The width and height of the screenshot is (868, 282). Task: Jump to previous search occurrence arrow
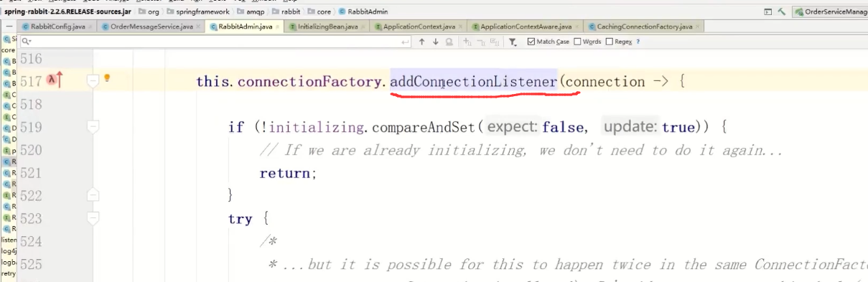(422, 42)
